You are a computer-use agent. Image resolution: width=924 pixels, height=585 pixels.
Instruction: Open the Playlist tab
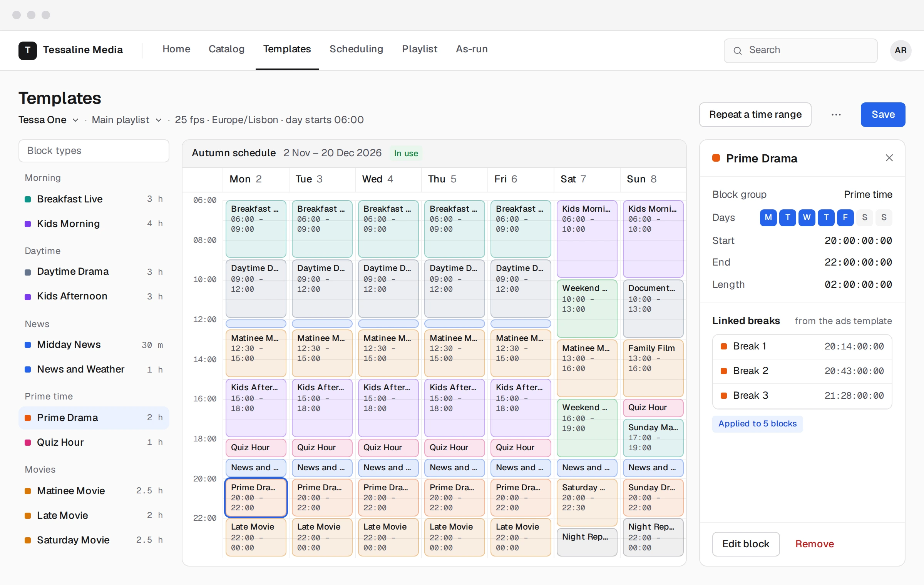[420, 49]
